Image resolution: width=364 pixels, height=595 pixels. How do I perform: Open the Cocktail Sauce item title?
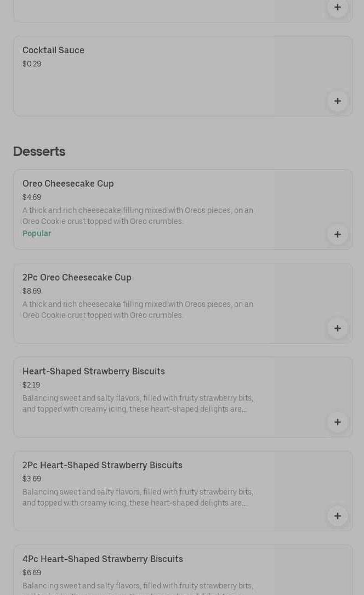(x=53, y=50)
